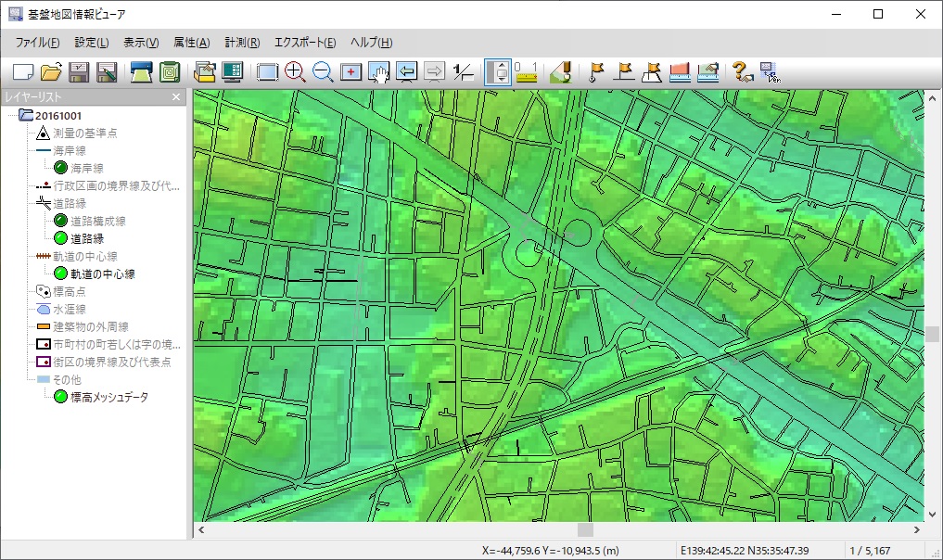Toggle the 海岸線 sublayer green circle
943x560 pixels.
tap(60, 168)
